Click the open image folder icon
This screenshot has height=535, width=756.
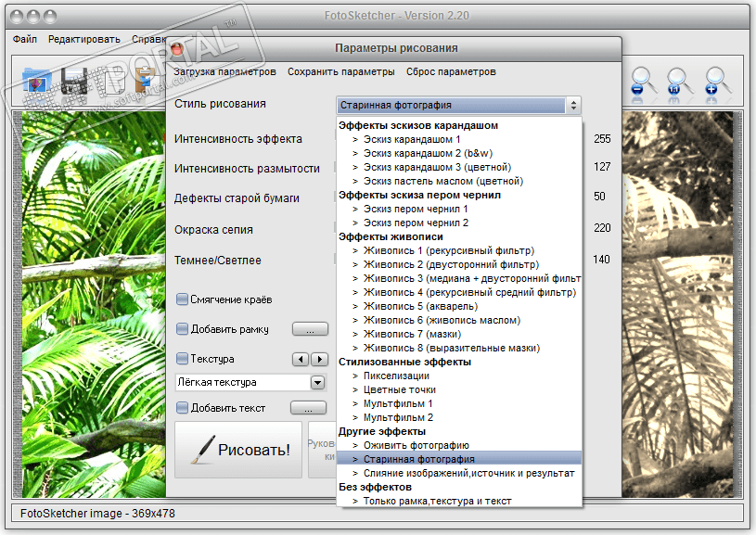[x=37, y=81]
